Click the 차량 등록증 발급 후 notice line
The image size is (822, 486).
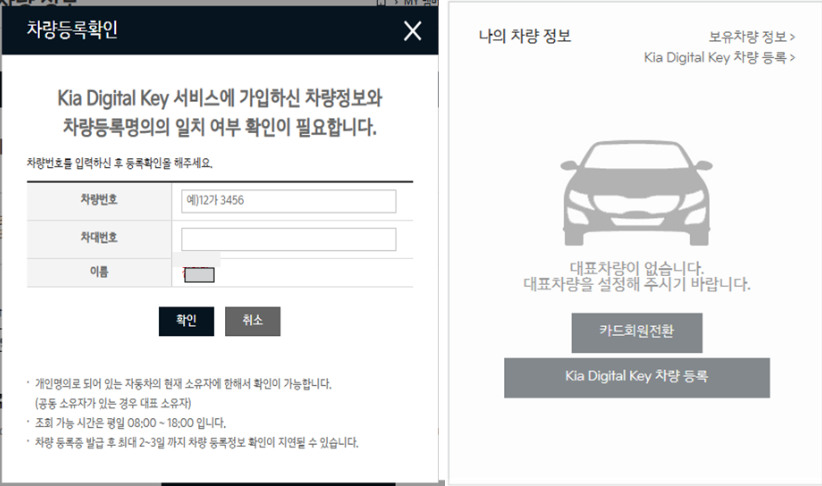pos(197,442)
